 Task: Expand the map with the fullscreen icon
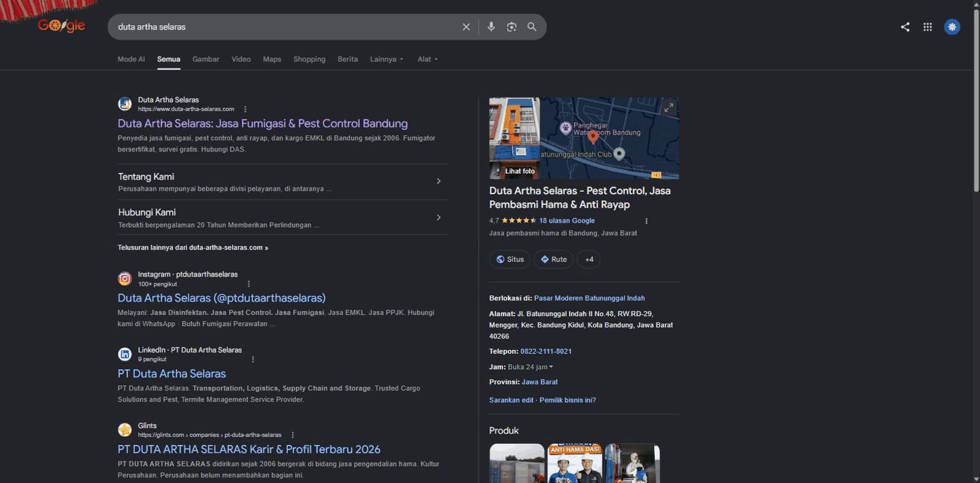(x=669, y=108)
